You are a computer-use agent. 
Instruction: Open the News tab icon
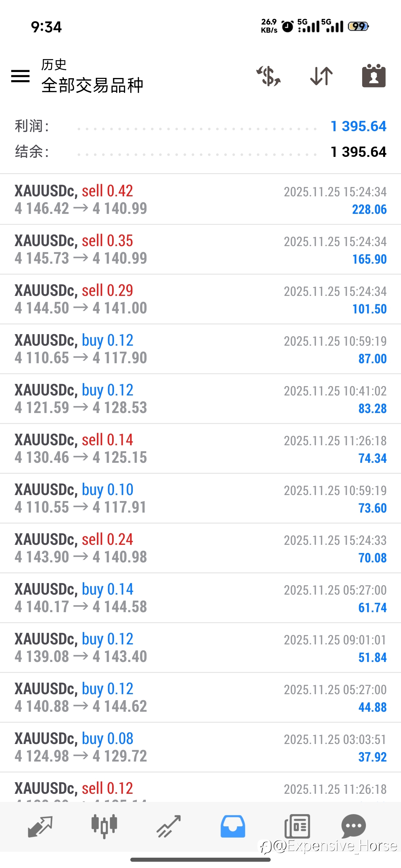coord(297,826)
